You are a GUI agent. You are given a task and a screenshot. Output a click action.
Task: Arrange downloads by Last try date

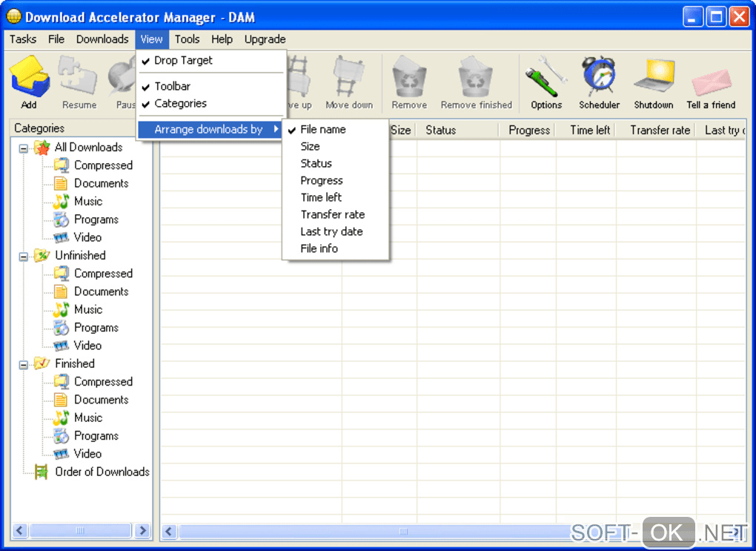(336, 231)
